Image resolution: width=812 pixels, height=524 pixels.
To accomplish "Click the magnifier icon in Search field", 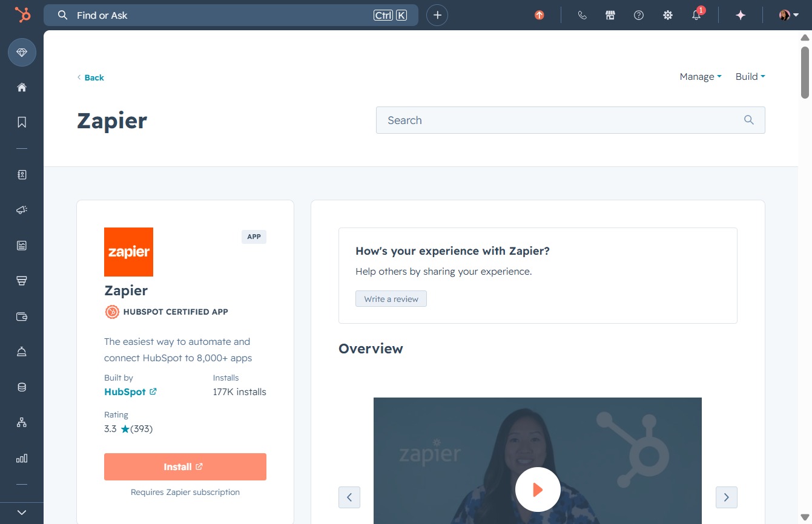I will point(749,120).
